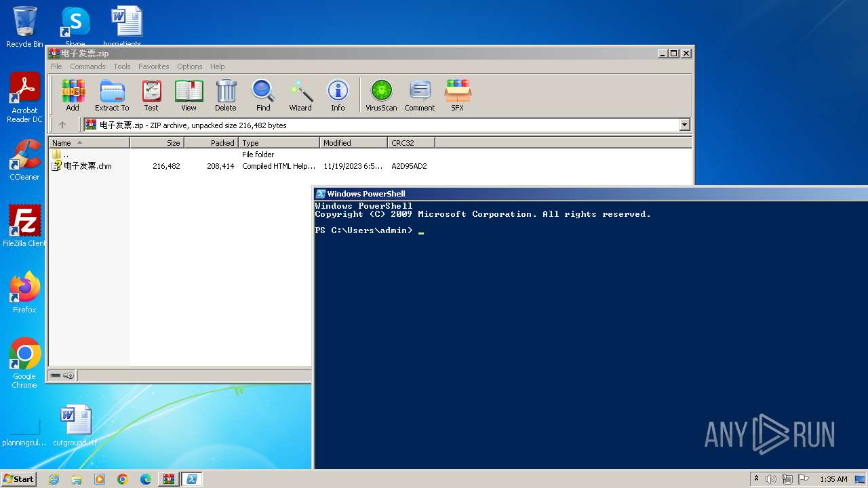
Task: Open Windows Media Player from taskbar
Action: coord(100,479)
